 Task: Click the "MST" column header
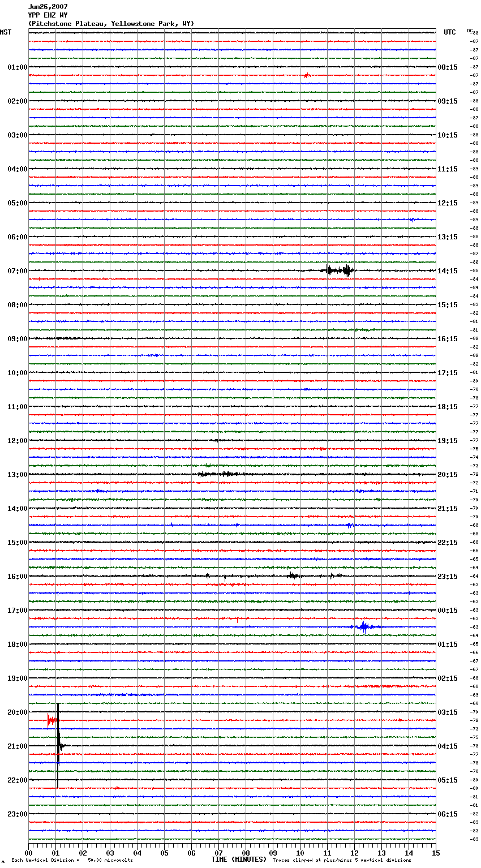pos(6,32)
